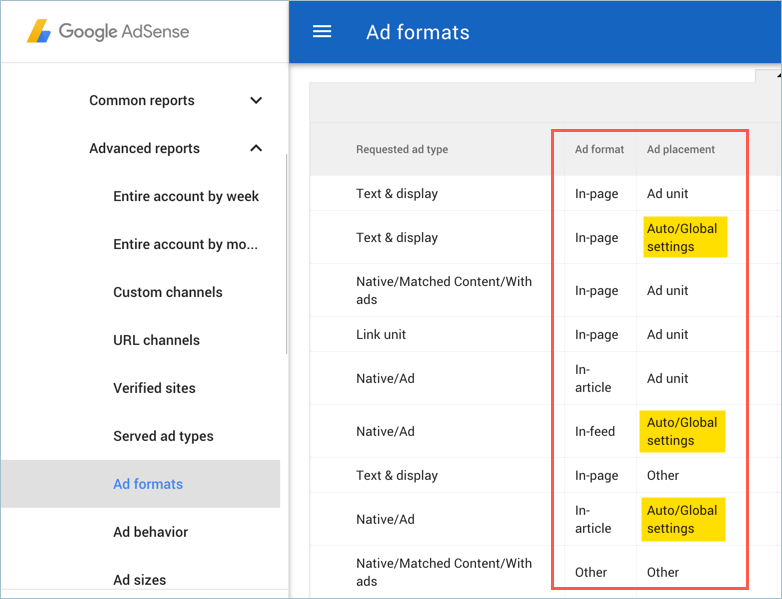The width and height of the screenshot is (782, 599).
Task: Select Ad formats in sidebar
Action: click(148, 484)
